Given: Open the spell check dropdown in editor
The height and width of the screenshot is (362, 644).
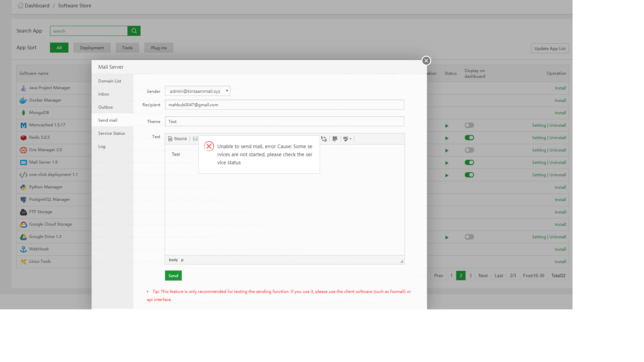Looking at the screenshot, I should coord(347,139).
